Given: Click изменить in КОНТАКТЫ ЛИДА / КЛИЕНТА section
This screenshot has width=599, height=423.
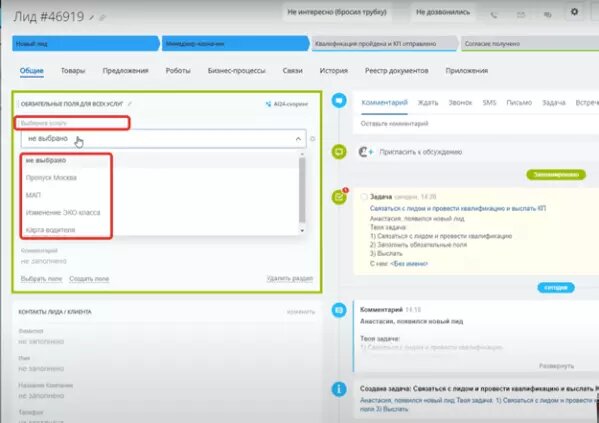Looking at the screenshot, I should click(x=301, y=312).
